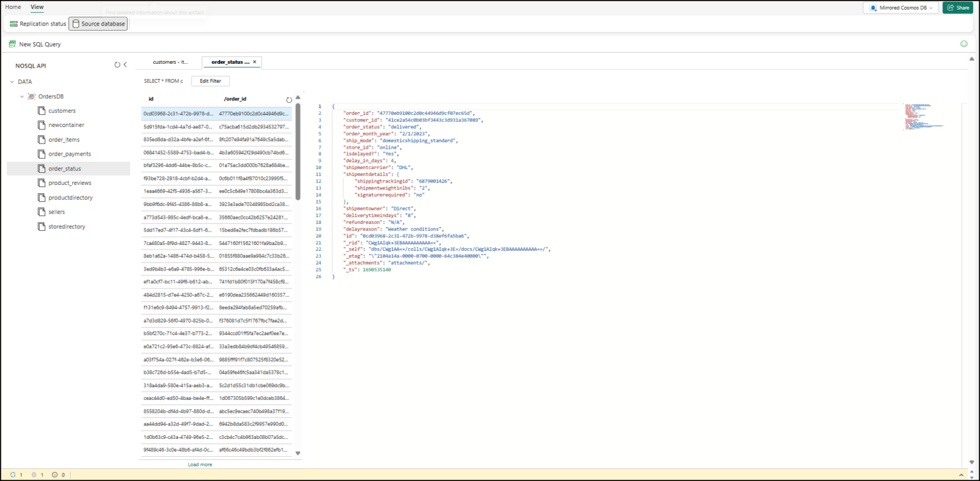This screenshot has height=481, width=980.
Task: Switch to the customers items tab
Action: coord(170,62)
